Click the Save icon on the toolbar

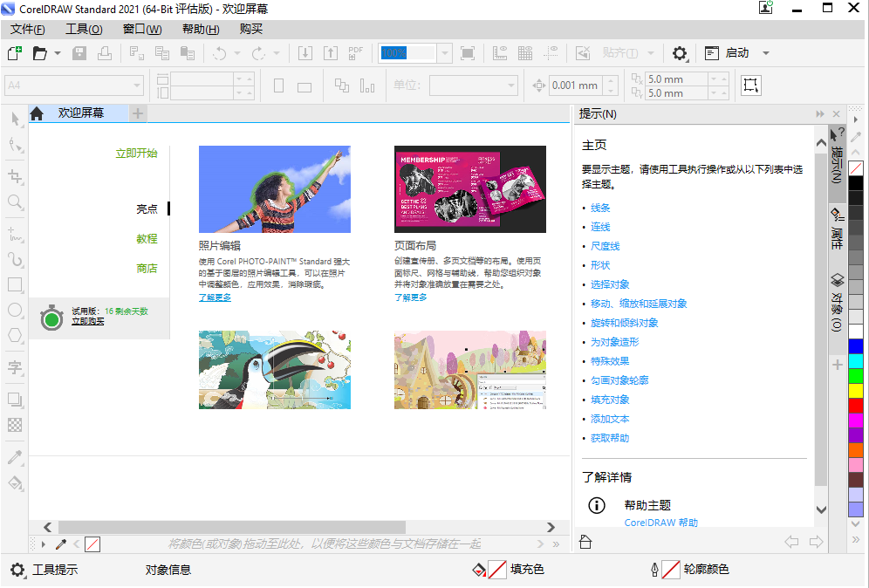pos(79,53)
